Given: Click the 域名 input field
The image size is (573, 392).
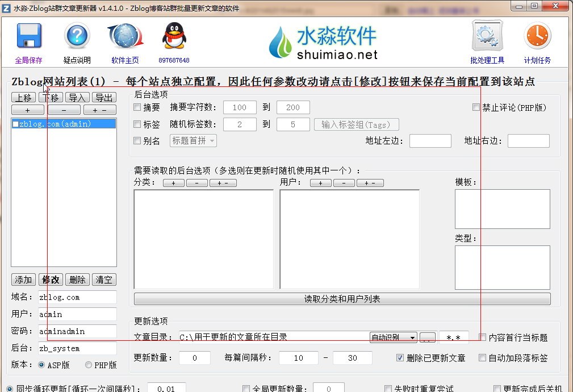Looking at the screenshot, I should (x=77, y=297).
